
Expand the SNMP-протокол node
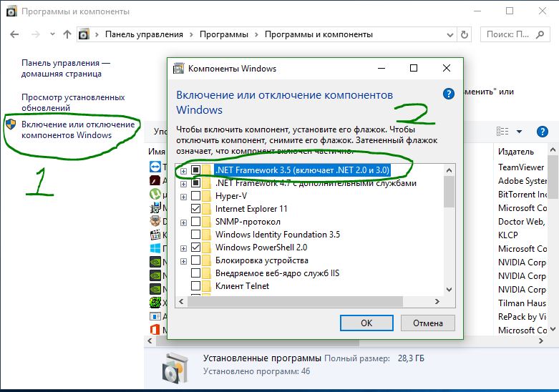(x=183, y=222)
